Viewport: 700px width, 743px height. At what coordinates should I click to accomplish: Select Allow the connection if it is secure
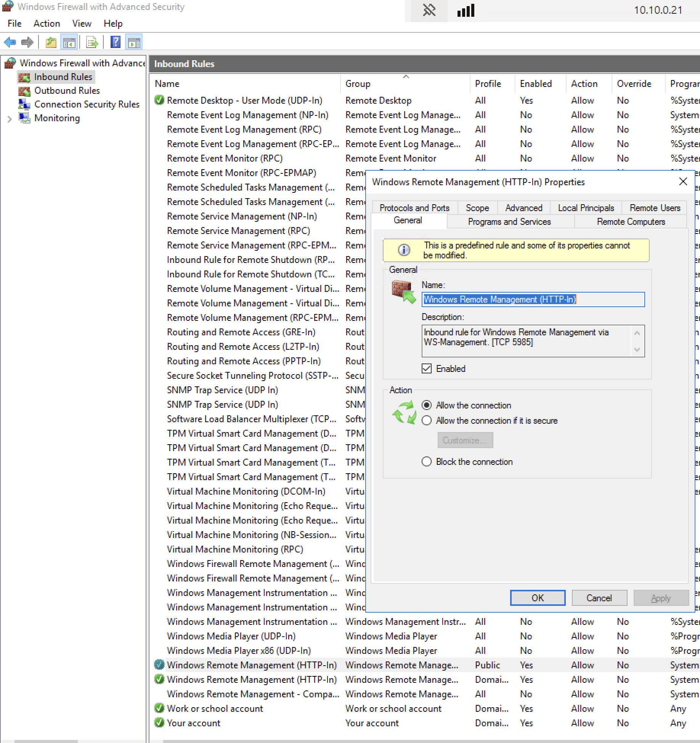tap(427, 420)
